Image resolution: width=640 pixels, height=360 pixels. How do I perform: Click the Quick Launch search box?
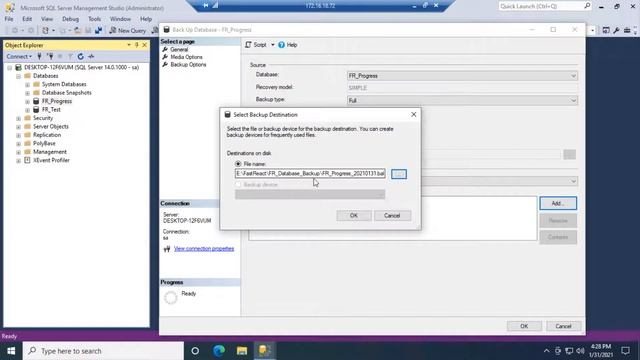[x=544, y=6]
